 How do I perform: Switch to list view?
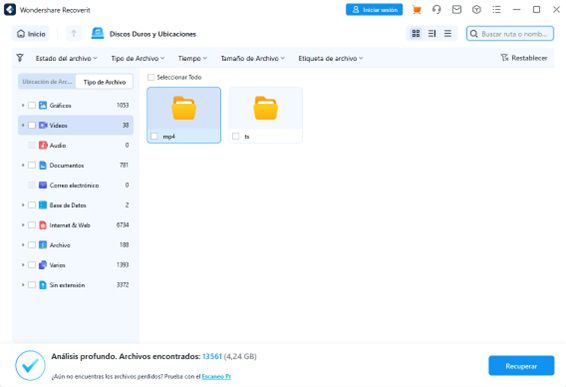[x=448, y=34]
